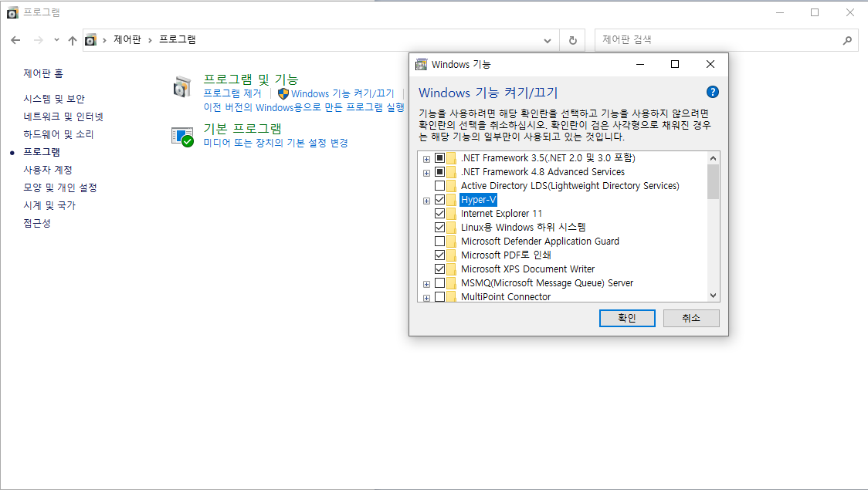Uncheck Microsoft PDF로 인쇄 checkbox
868x490 pixels.
[439, 255]
